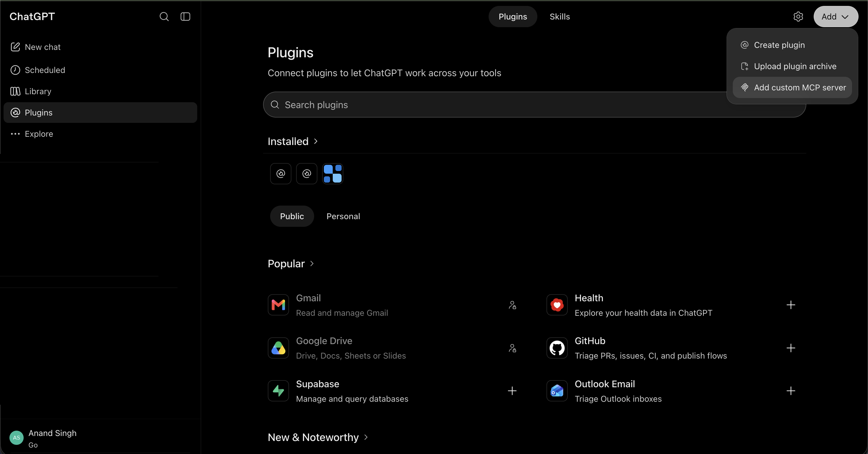Select the Skills tab at top
Viewport: 868px width, 454px height.
[x=560, y=17]
